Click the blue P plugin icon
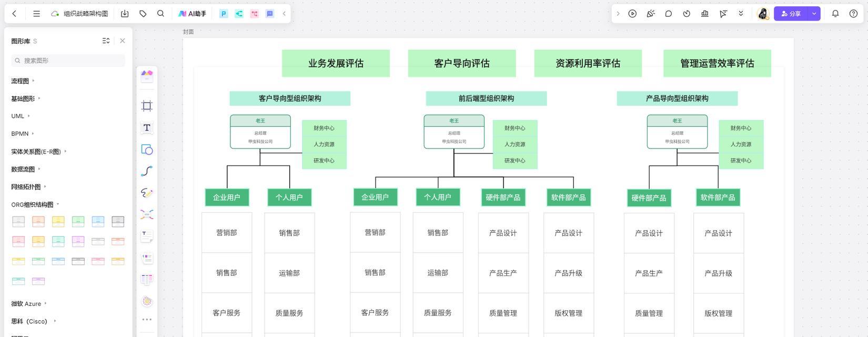 224,14
